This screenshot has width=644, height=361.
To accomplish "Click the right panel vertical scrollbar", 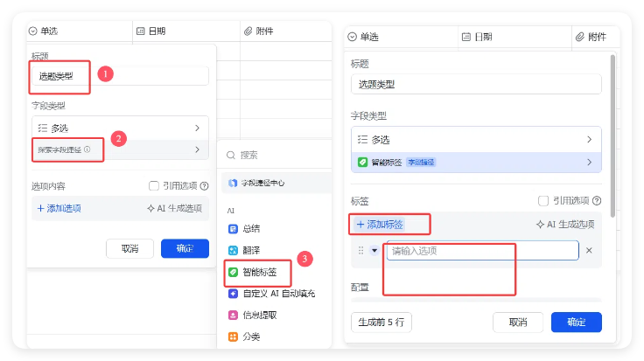I will click(x=612, y=135).
